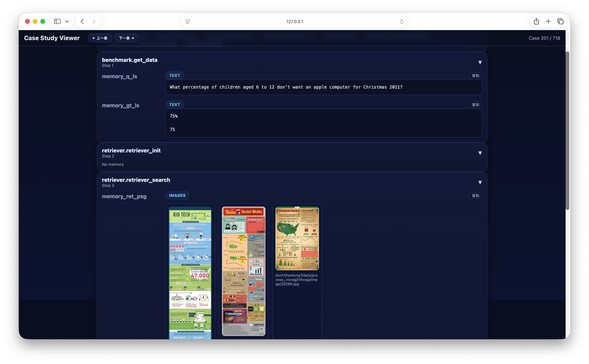The height and width of the screenshot is (364, 589).
Task: Show tab overview icon
Action: tap(560, 21)
